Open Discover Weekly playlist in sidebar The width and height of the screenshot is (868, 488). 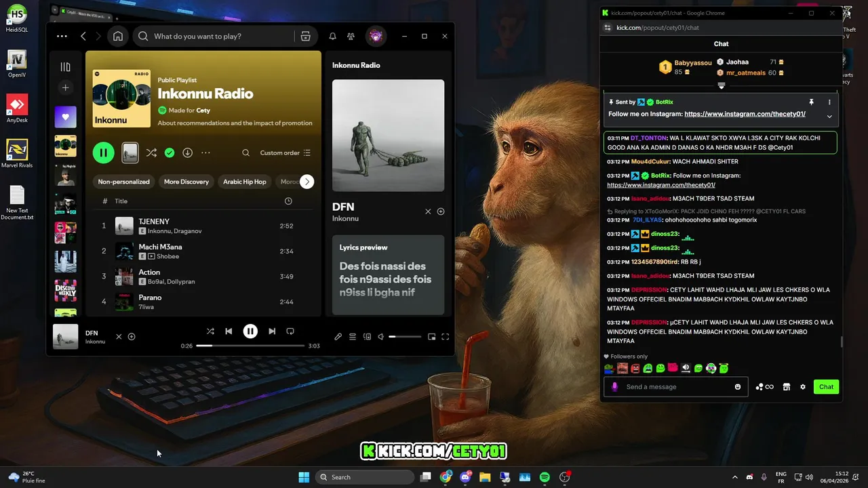[65, 291]
